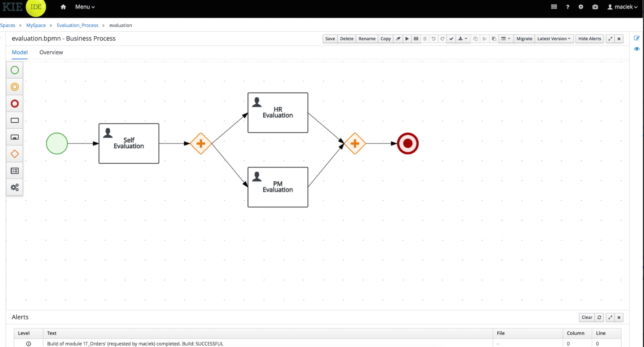Navigate to the MySpace breadcrumb

click(36, 25)
